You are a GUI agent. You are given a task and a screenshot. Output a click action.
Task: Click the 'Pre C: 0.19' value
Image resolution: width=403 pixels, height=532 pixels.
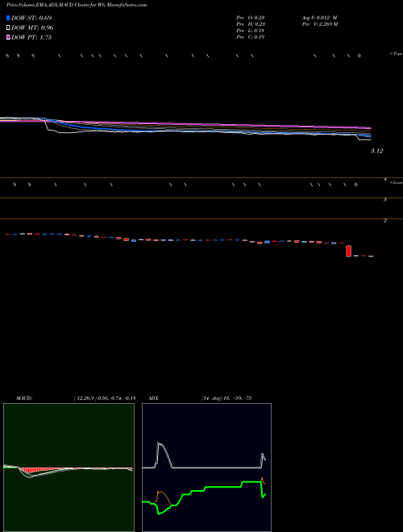tap(251, 37)
